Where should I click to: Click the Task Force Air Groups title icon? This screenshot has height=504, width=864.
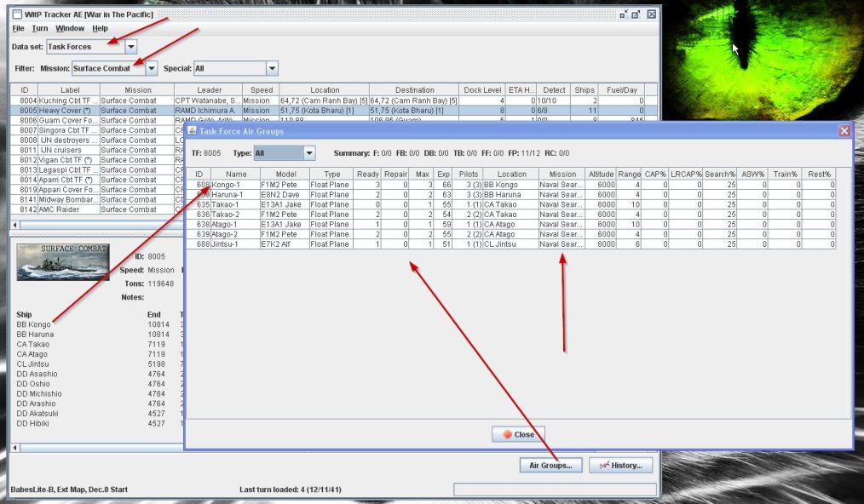[x=192, y=130]
